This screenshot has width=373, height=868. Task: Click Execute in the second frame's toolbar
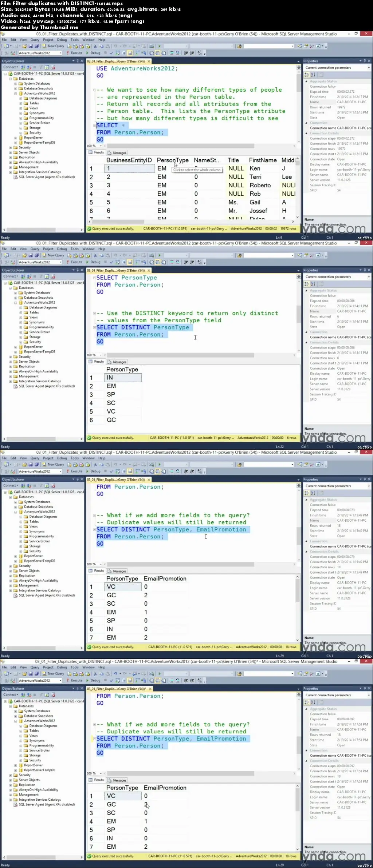point(74,262)
